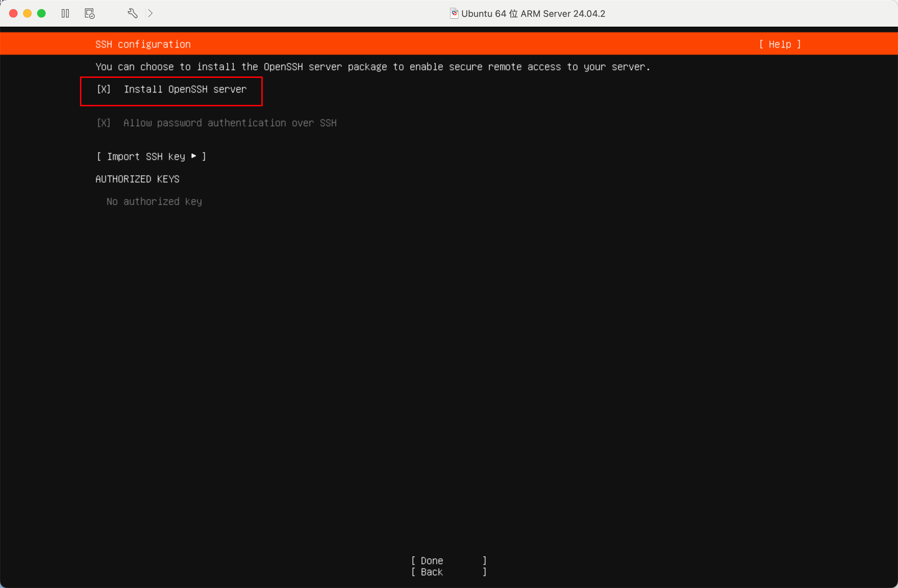The width and height of the screenshot is (898, 588).
Task: Go back using the Back option
Action: 448,572
